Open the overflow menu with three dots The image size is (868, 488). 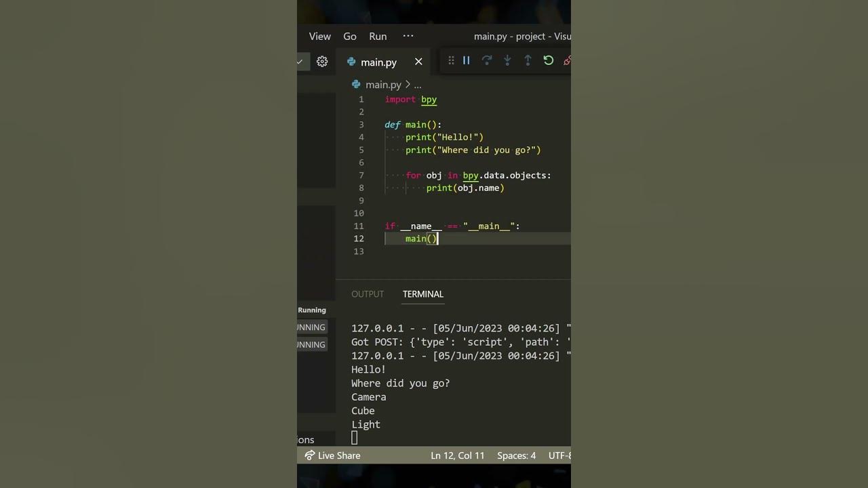click(x=408, y=36)
